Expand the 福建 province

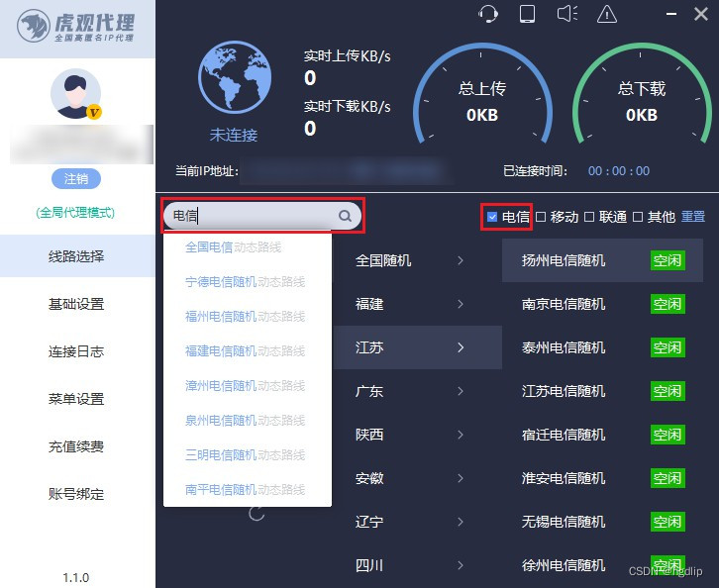(x=417, y=304)
